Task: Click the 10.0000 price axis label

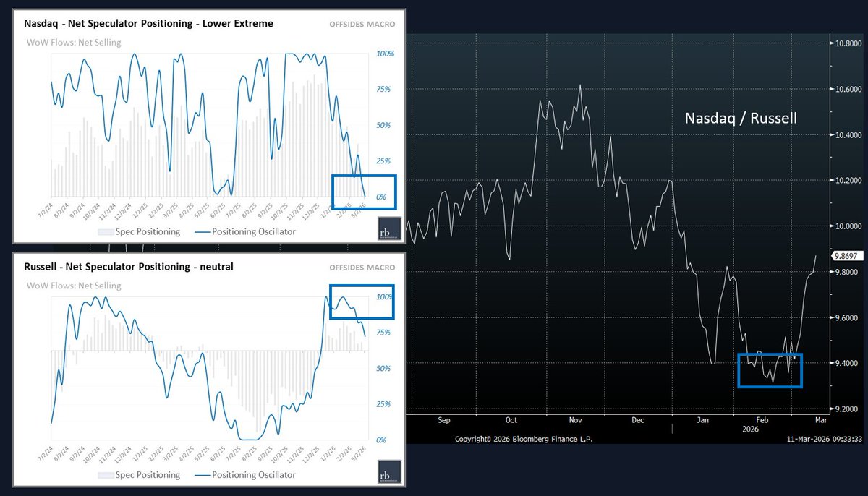Action: click(x=847, y=226)
